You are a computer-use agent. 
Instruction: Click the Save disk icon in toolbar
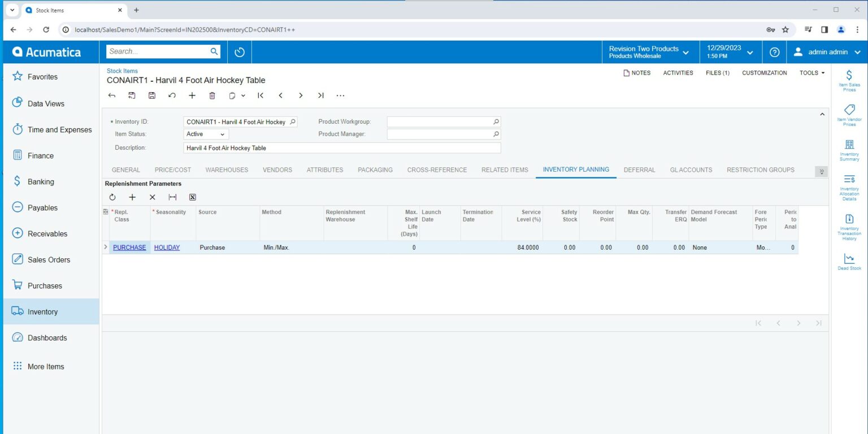coord(152,96)
